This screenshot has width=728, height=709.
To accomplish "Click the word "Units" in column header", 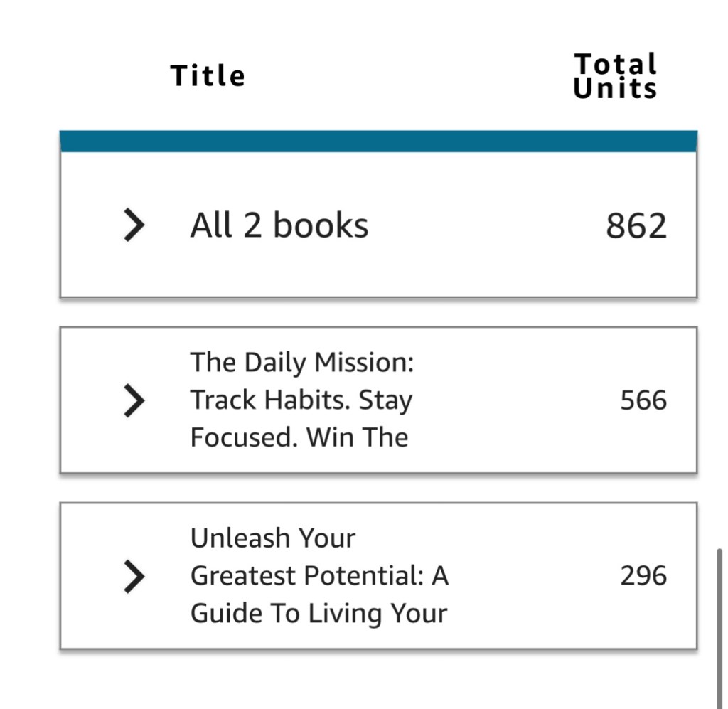I will [x=616, y=89].
